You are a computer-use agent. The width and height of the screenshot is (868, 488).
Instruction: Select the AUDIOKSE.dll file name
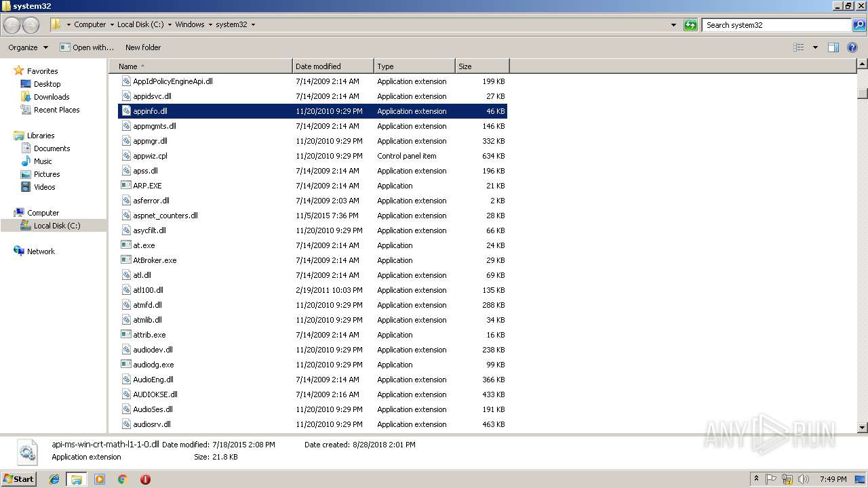pos(155,394)
